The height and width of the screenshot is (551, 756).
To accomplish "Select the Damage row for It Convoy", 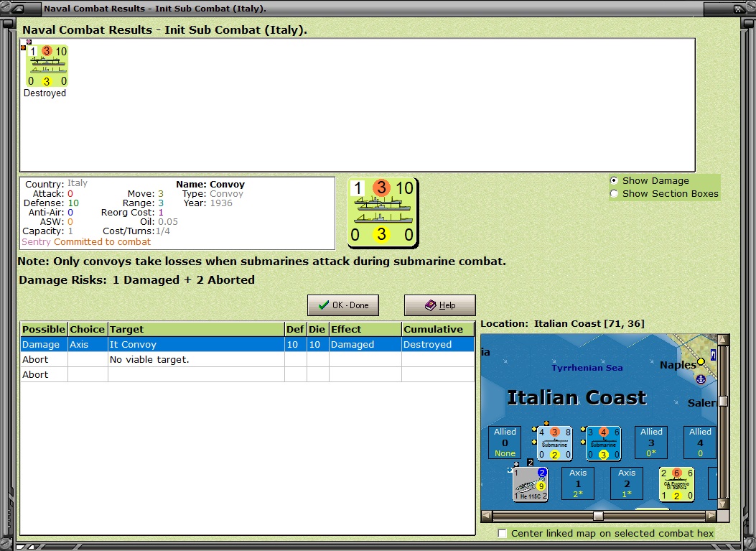I will coord(248,345).
